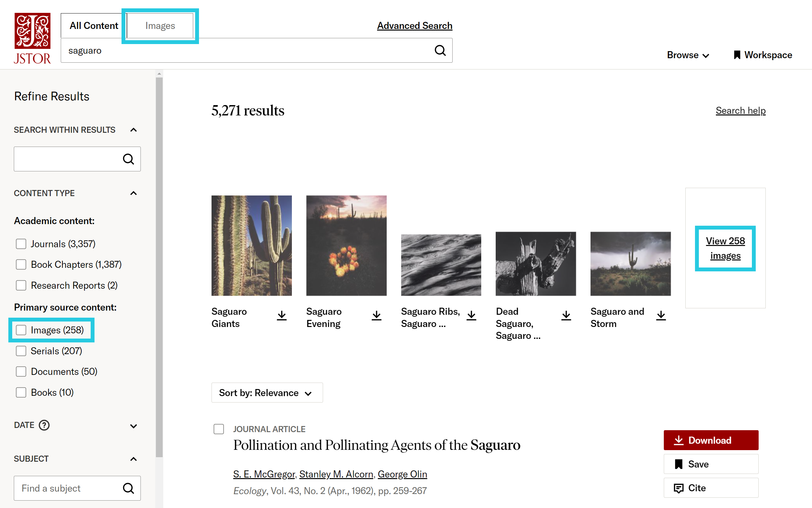Download the Saguaro Ribs image
812x508 pixels.
(472, 315)
